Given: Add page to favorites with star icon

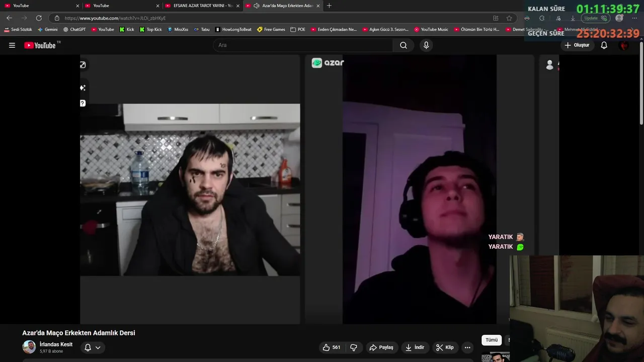Looking at the screenshot, I should 509,18.
